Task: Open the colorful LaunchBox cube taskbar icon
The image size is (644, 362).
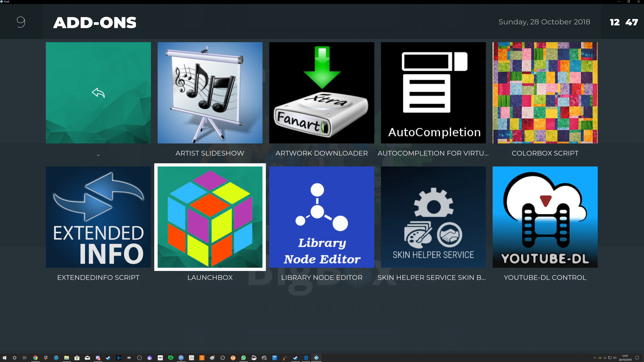Action: pos(46,358)
